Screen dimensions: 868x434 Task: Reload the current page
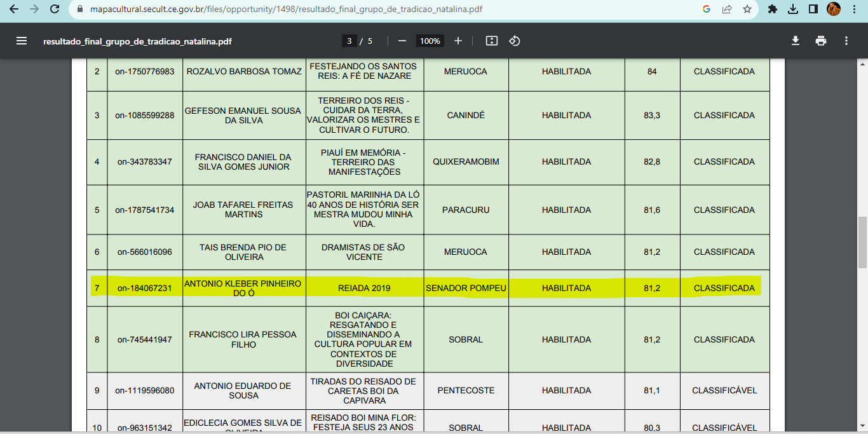click(x=55, y=10)
